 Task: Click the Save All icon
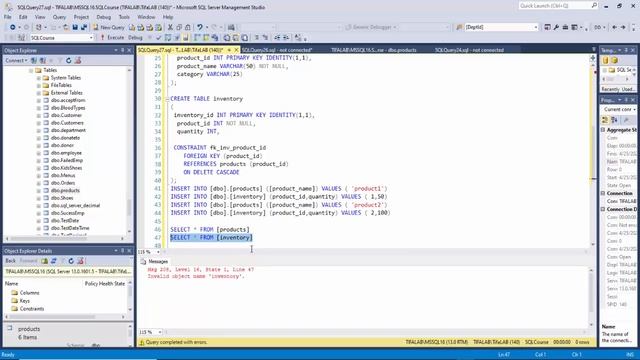(84, 27)
